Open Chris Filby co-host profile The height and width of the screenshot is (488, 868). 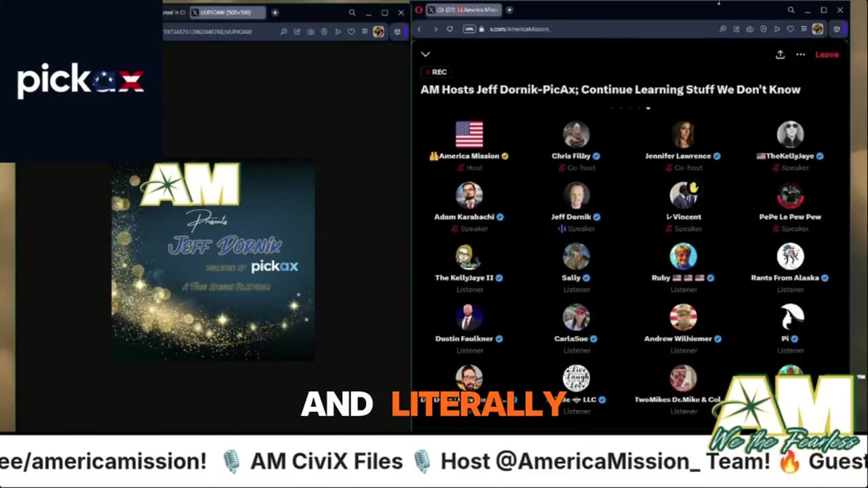tap(576, 134)
